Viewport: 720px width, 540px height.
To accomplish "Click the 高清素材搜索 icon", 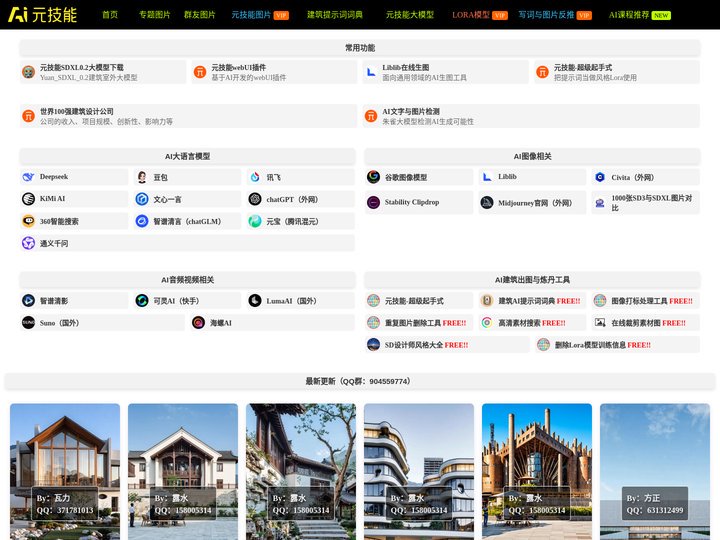I will [x=487, y=322].
